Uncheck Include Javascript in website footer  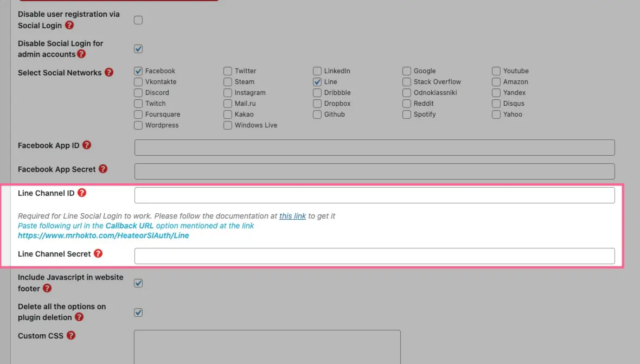138,283
